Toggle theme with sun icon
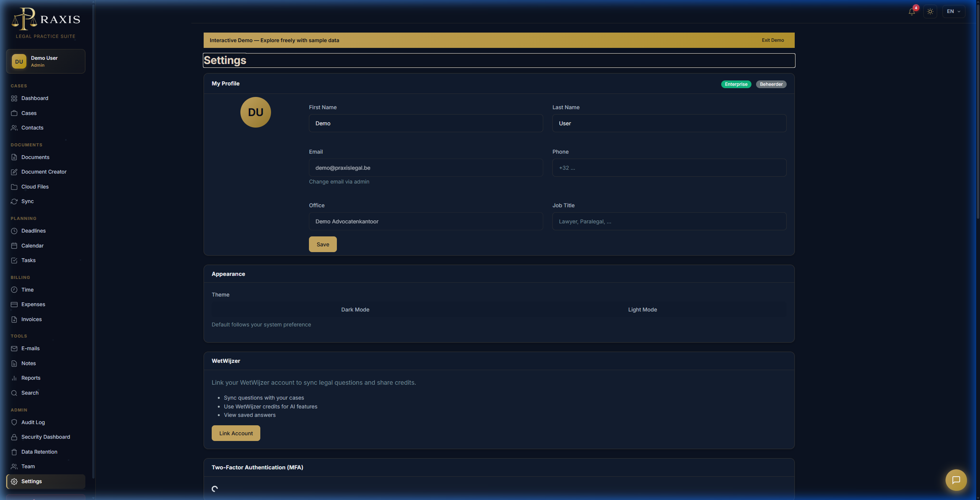The width and height of the screenshot is (980, 500). coord(930,11)
